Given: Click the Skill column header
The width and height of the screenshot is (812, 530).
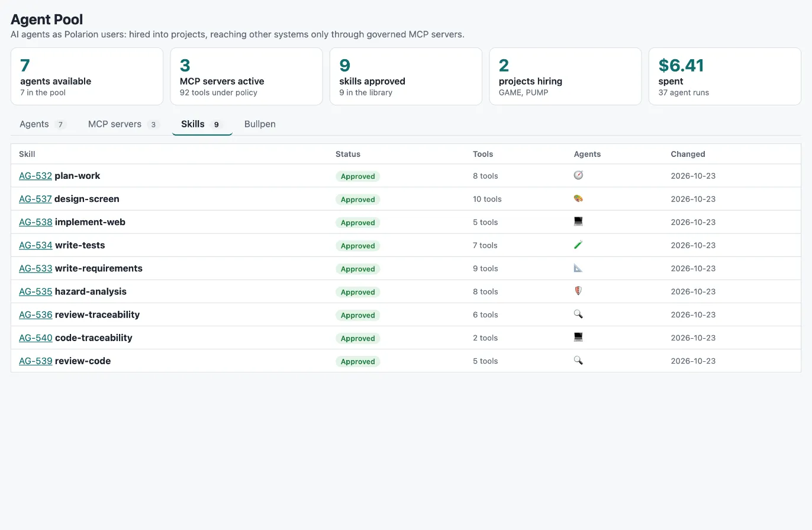Looking at the screenshot, I should 27,154.
